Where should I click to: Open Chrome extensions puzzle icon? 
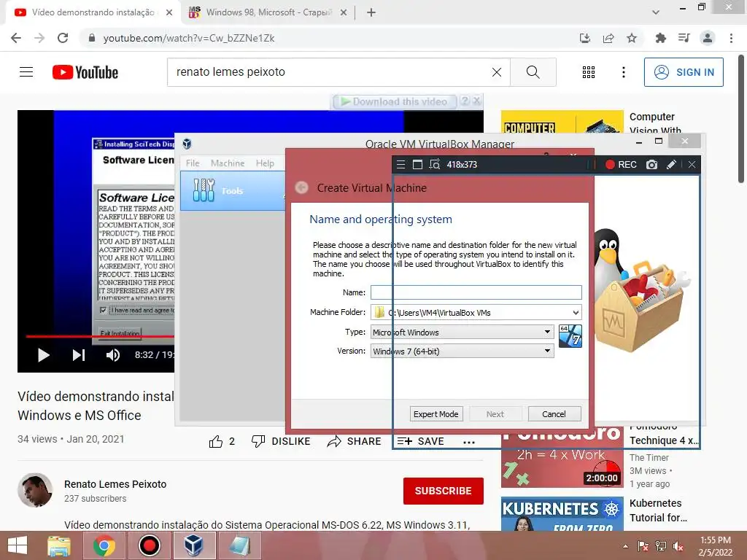click(x=660, y=38)
